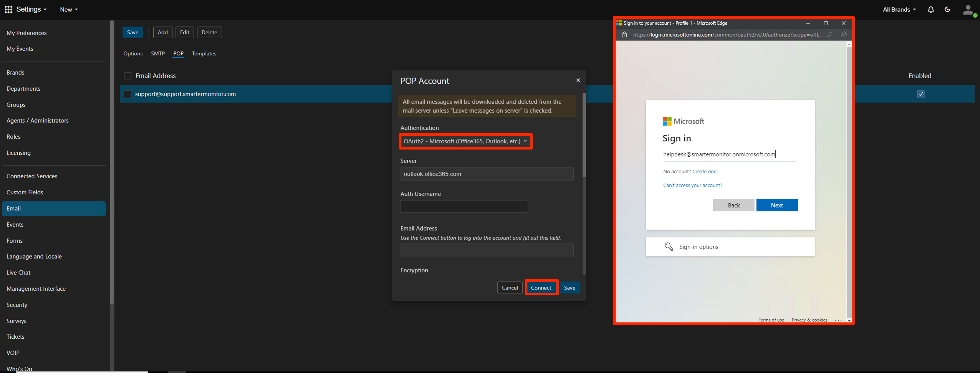Click the Auth Username field
Image resolution: width=980 pixels, height=373 pixels.
point(463,207)
